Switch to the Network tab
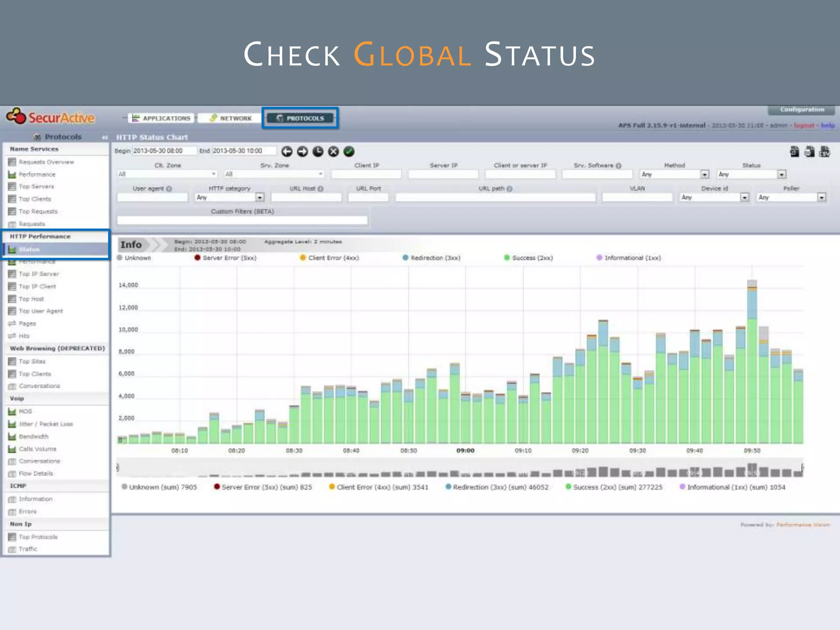Screen dimensions: 840x630 point(231,118)
